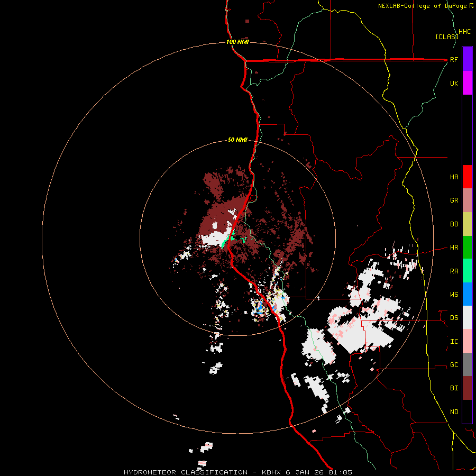Click the 6 JAN 26 date text
The height and width of the screenshot is (476, 476).
point(305,472)
